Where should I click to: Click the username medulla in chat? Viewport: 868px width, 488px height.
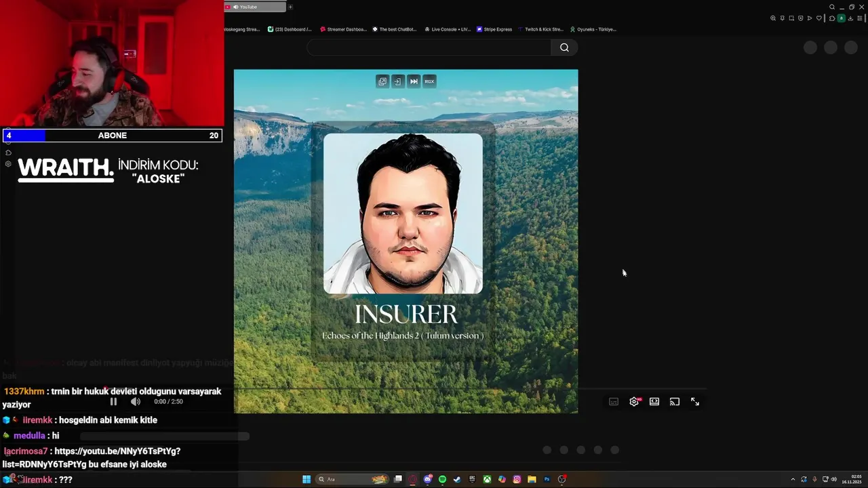tap(29, 436)
